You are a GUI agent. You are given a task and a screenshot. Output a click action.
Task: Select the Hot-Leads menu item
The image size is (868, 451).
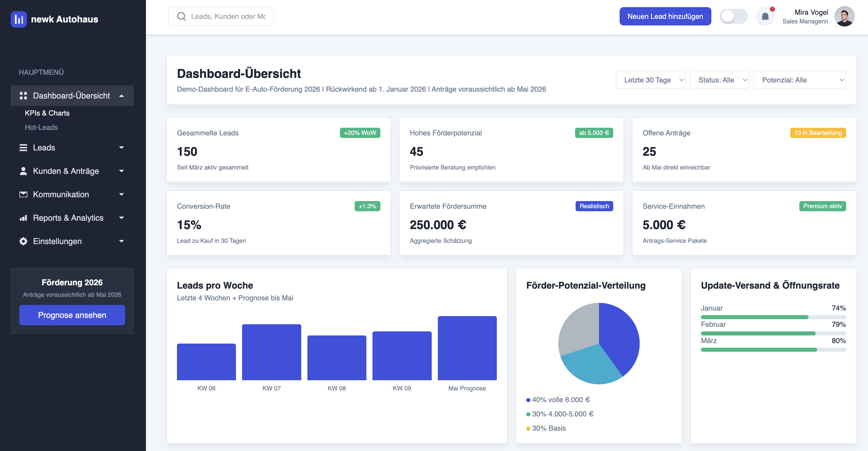click(x=41, y=127)
